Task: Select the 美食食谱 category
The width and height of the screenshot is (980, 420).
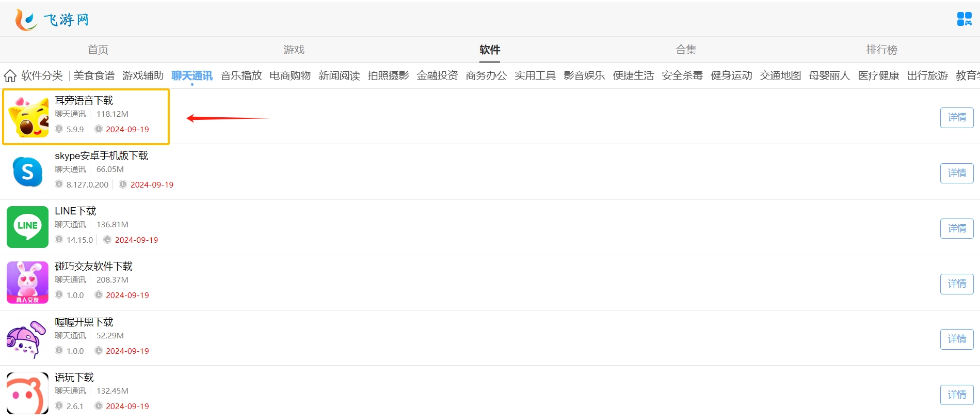Action: coord(94,75)
